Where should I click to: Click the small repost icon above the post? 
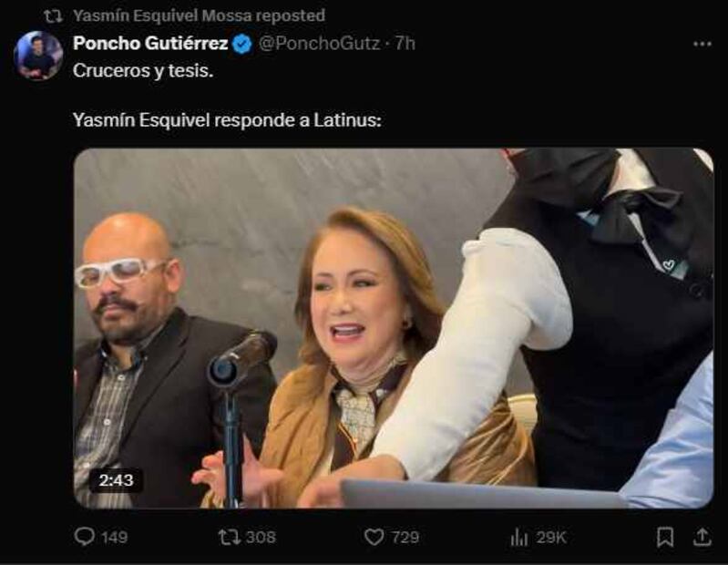point(53,15)
